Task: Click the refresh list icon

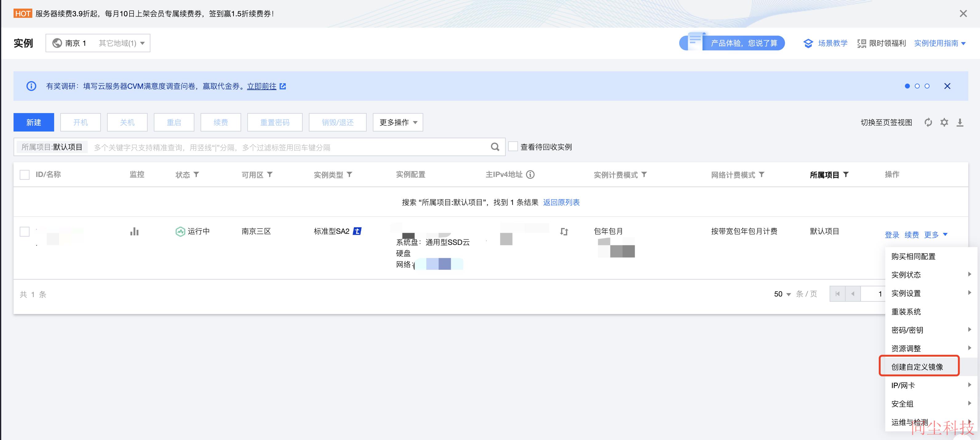Action: click(928, 122)
